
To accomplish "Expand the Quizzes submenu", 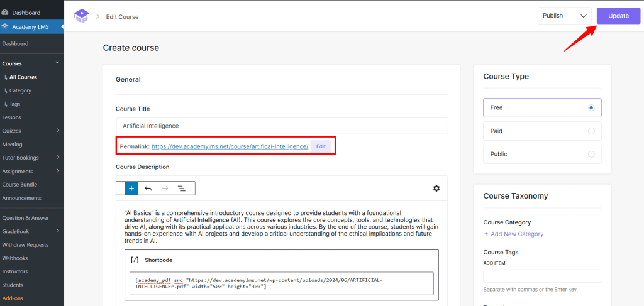I will [x=57, y=131].
